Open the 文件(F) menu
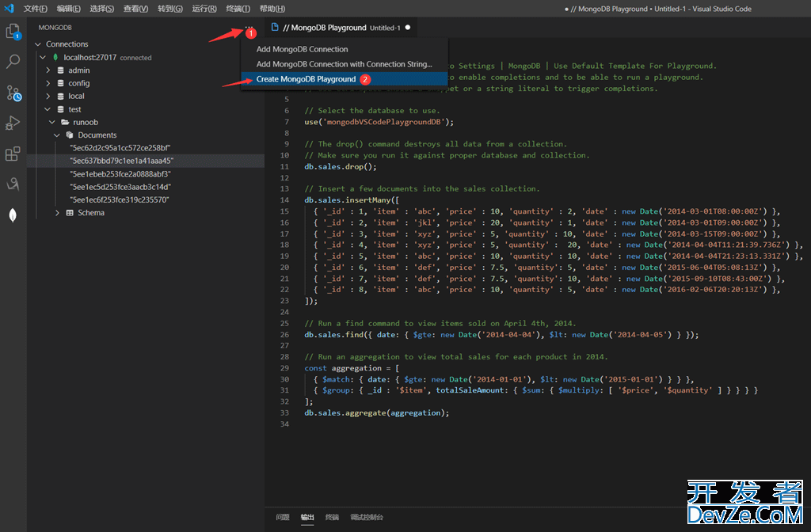 tap(35, 9)
